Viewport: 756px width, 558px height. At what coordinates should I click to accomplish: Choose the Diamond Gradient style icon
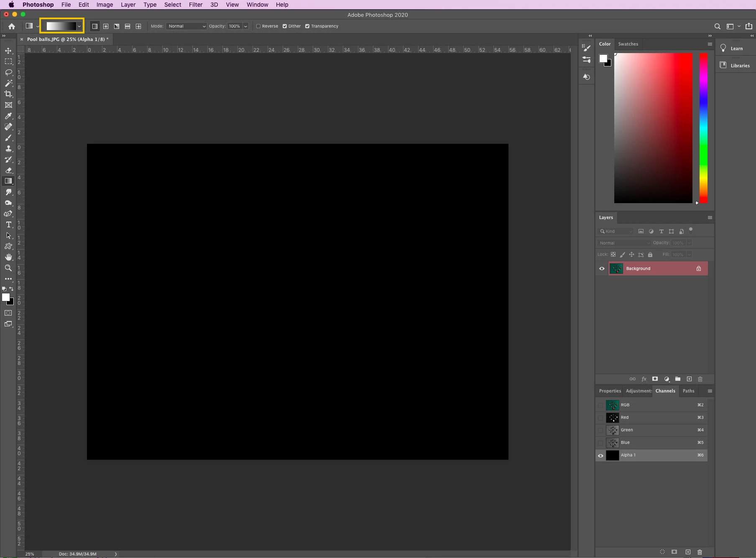[x=138, y=26]
